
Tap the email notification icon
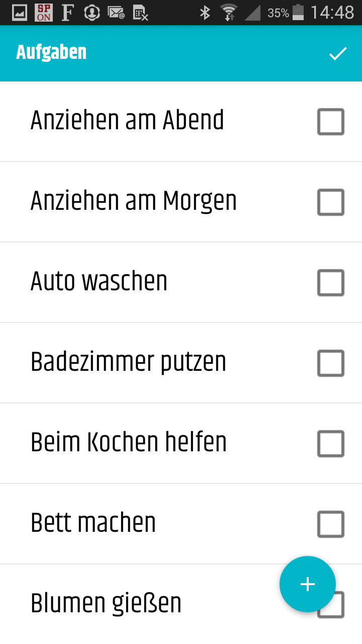(x=116, y=13)
